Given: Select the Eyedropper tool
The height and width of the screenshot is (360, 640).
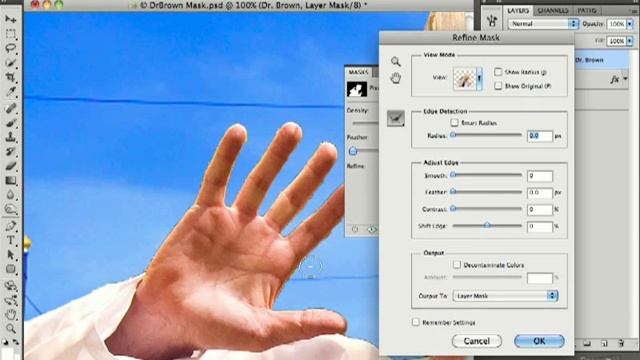Looking at the screenshot, I should click(11, 92).
